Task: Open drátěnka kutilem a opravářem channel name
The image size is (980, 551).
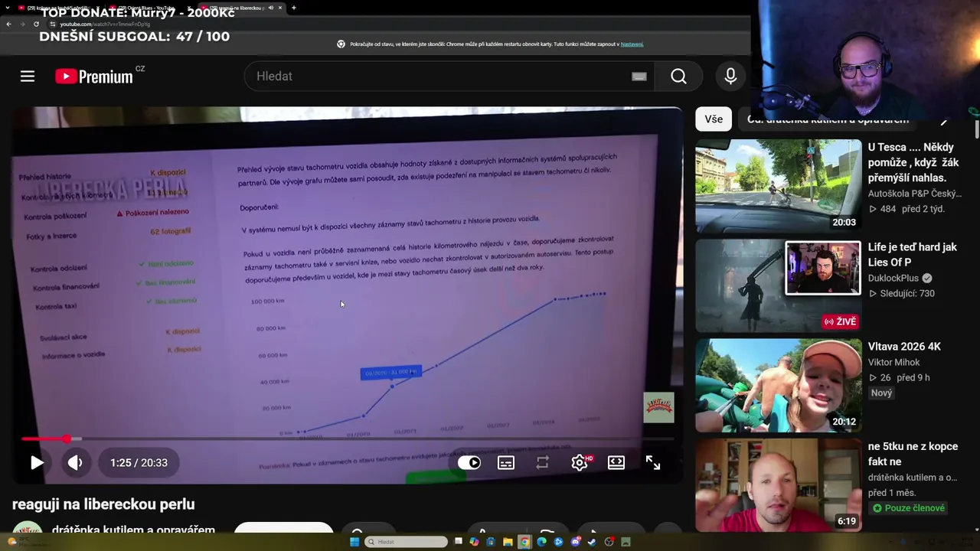Action: pos(133,531)
